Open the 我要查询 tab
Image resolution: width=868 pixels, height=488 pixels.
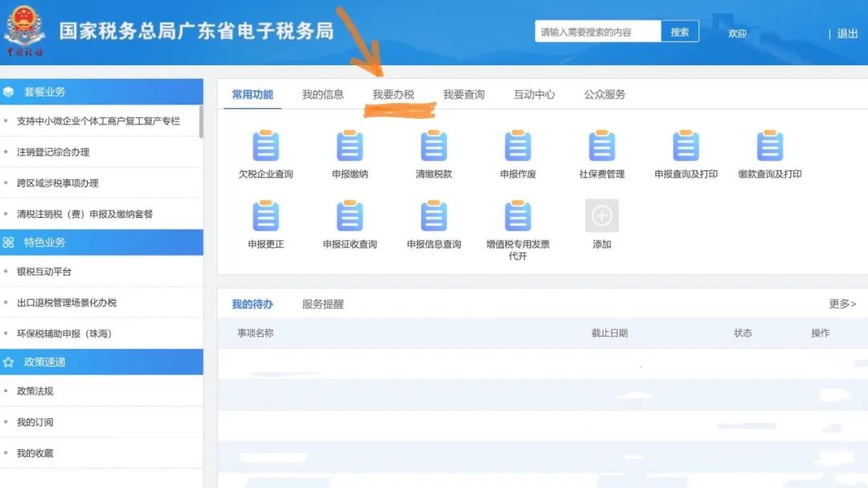point(464,95)
